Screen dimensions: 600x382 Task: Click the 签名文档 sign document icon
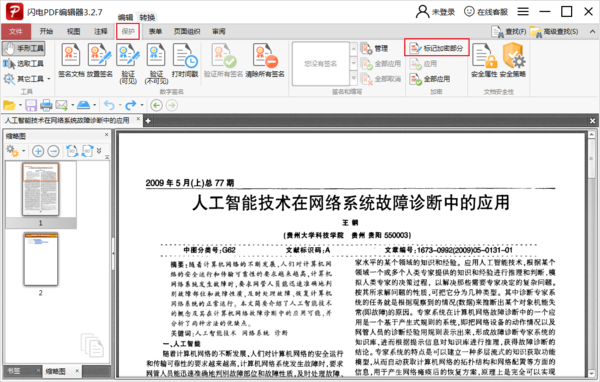point(71,60)
